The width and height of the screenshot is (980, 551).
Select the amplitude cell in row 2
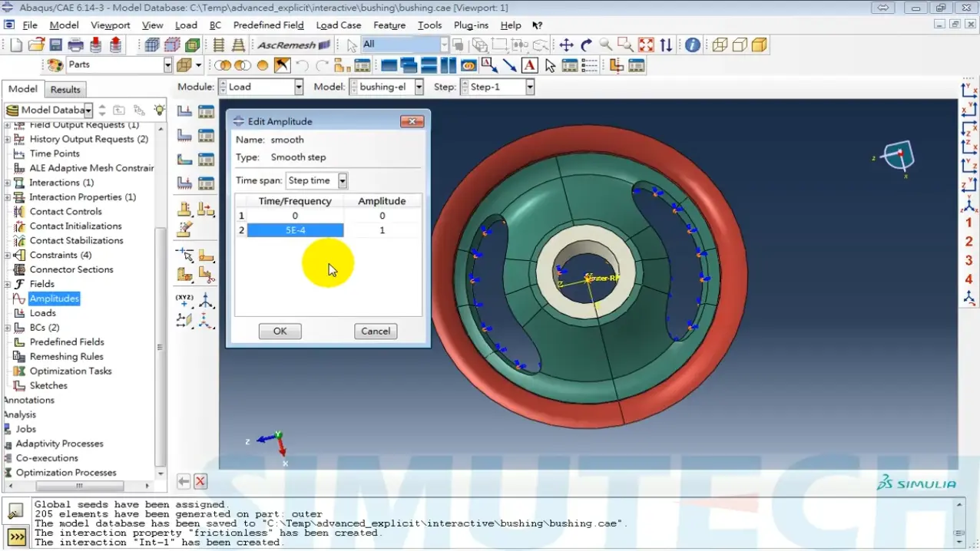(382, 230)
